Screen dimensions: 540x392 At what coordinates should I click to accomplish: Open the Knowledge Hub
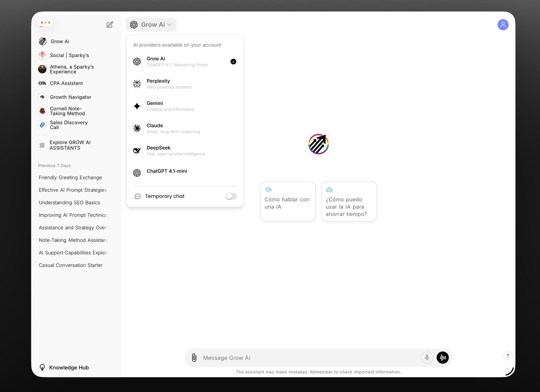click(64, 368)
